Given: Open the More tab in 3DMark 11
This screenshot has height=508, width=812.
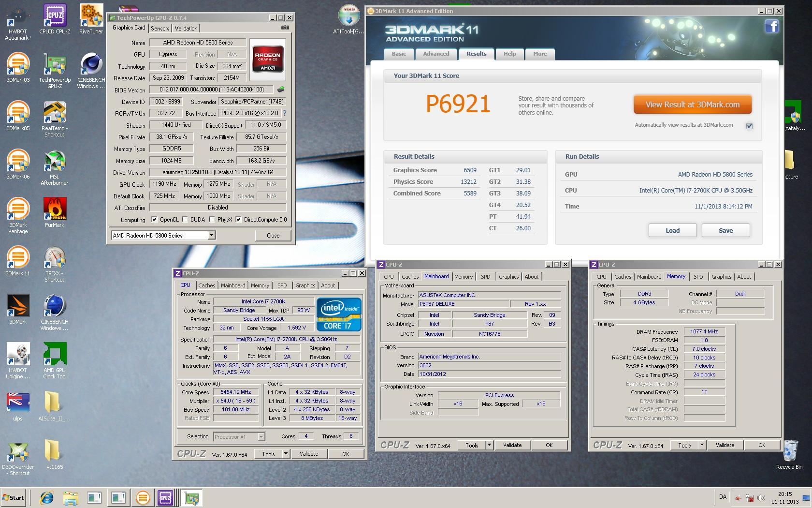Looking at the screenshot, I should (x=540, y=54).
